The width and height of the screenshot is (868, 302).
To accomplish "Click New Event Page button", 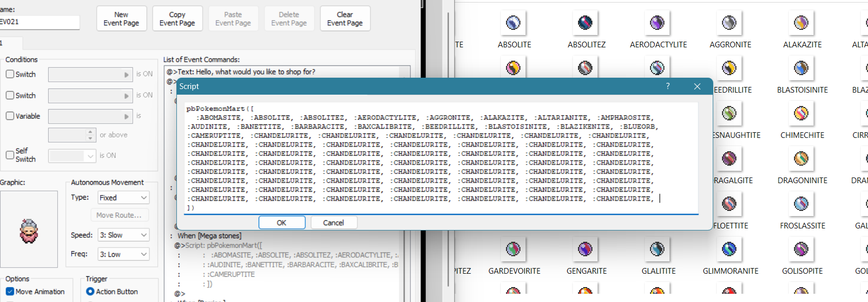I will (x=121, y=19).
